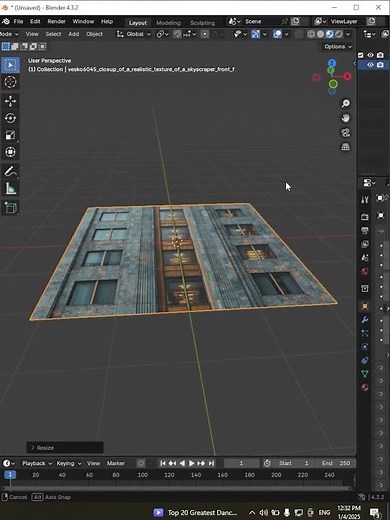
Task: Open the viewport Object menu
Action: 94,34
